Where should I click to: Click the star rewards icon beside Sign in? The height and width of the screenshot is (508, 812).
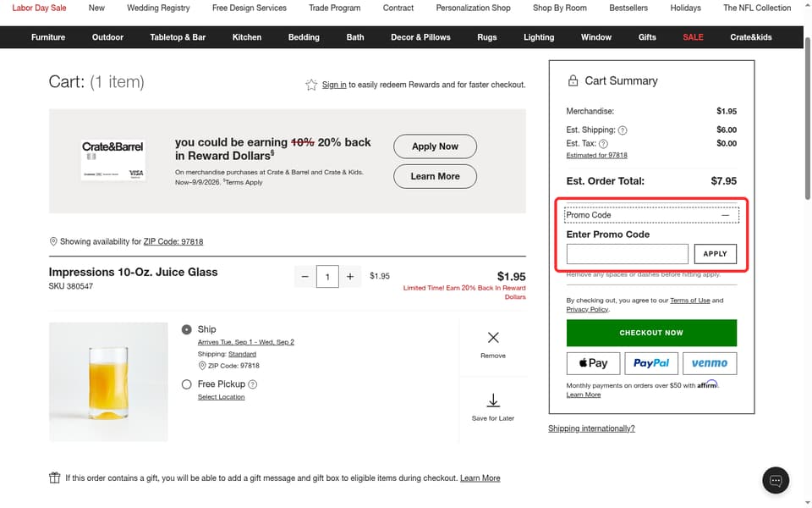tap(310, 85)
